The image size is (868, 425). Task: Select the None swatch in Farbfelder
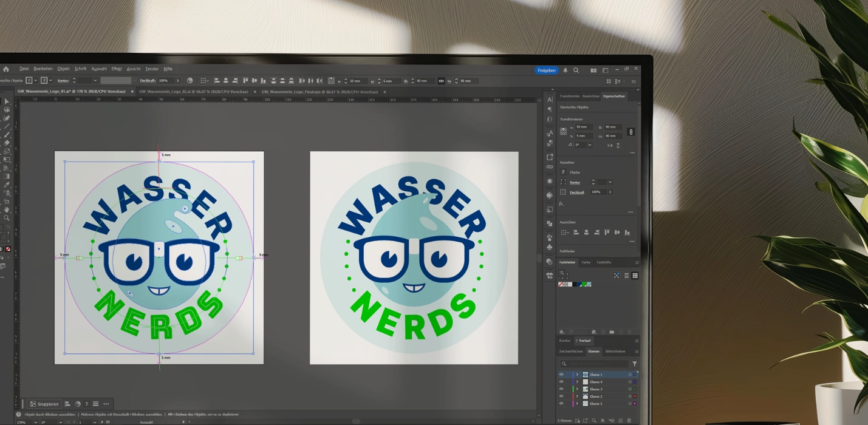pos(561,284)
